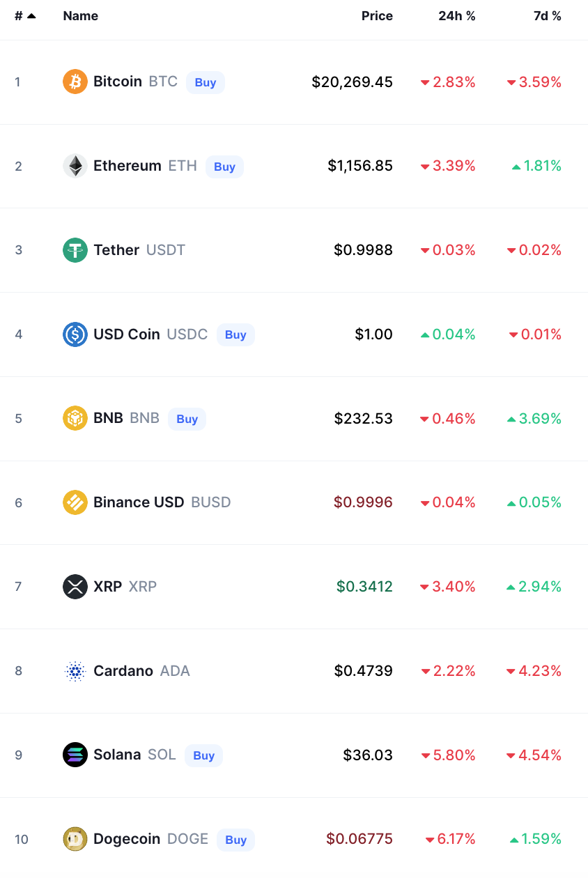Click the Cardano dotted logo icon

point(75,671)
